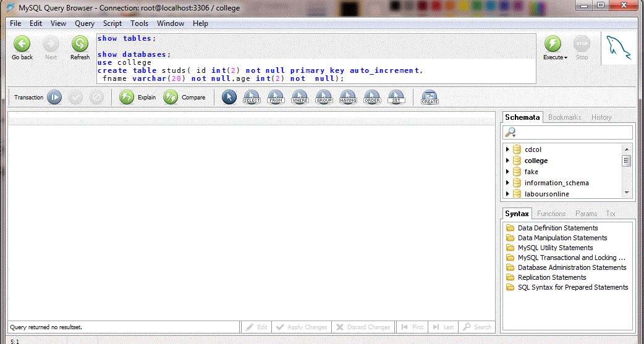Click the Replication Statements folder icon
The height and width of the screenshot is (344, 644).
pos(511,277)
